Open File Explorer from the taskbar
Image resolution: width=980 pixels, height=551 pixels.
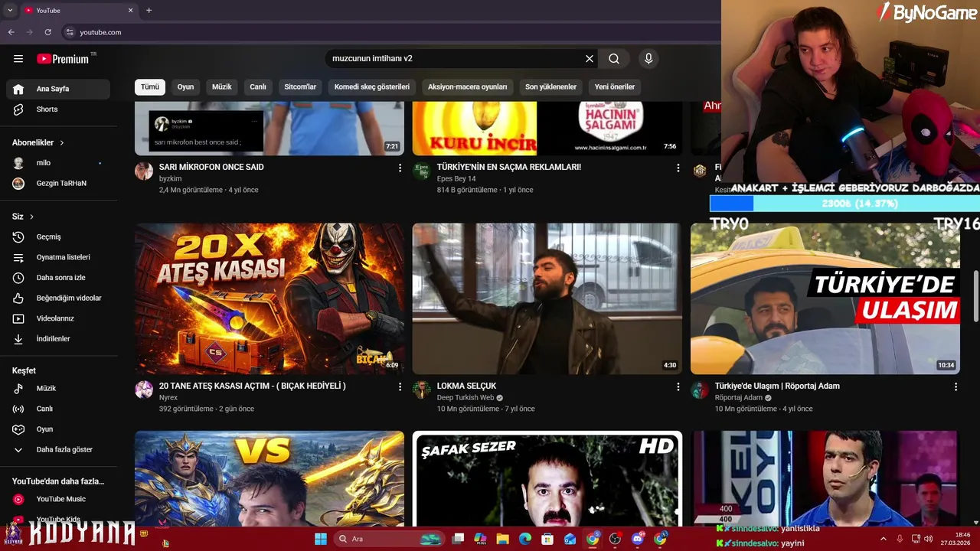pos(503,539)
